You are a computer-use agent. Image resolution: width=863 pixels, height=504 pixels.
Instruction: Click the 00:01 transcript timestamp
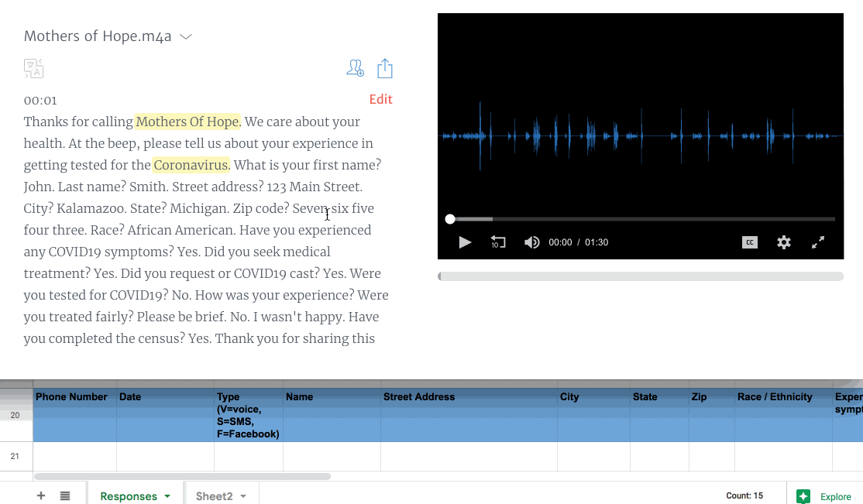(x=40, y=100)
